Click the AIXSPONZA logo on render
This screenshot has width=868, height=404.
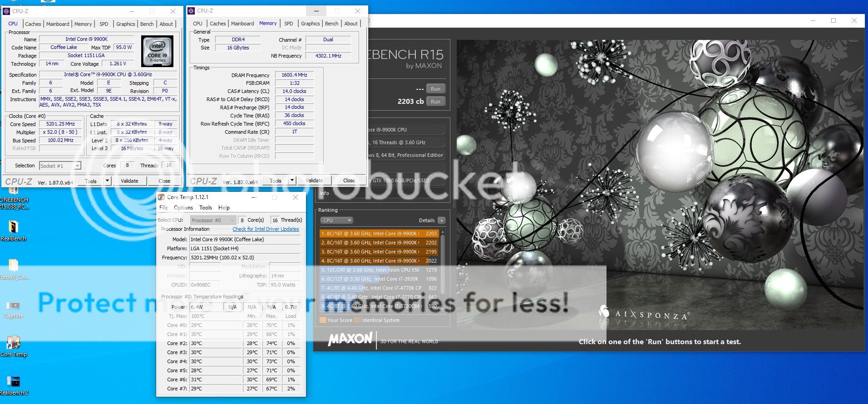click(644, 313)
